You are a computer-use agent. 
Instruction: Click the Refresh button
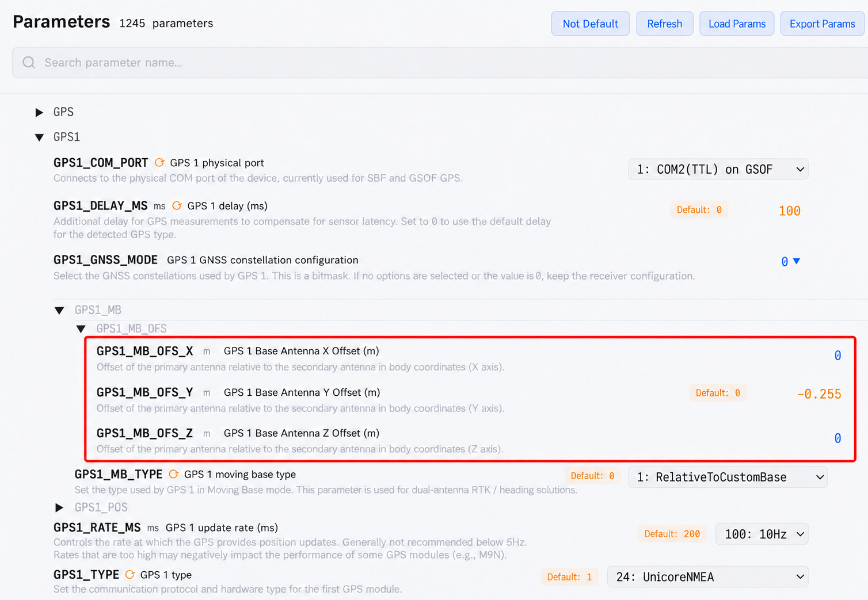[664, 24]
